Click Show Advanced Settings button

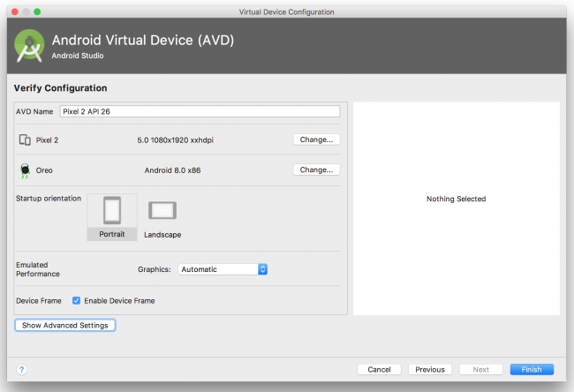point(65,325)
